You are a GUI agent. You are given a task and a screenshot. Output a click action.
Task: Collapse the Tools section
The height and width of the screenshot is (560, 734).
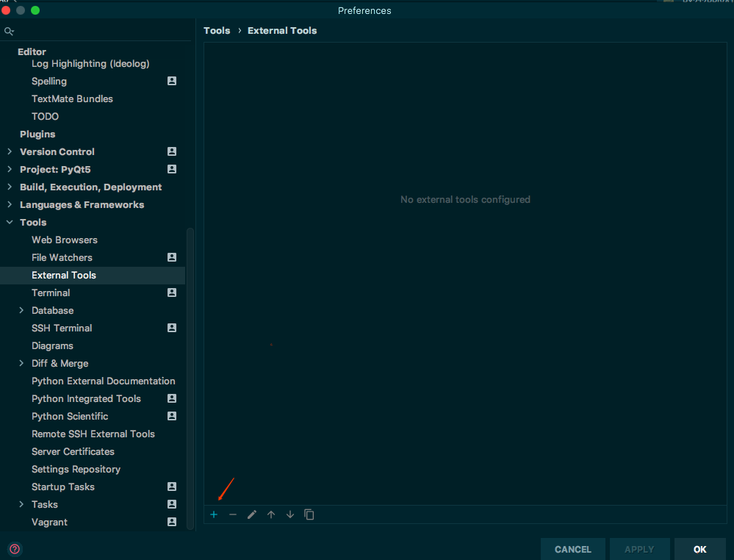tap(10, 222)
